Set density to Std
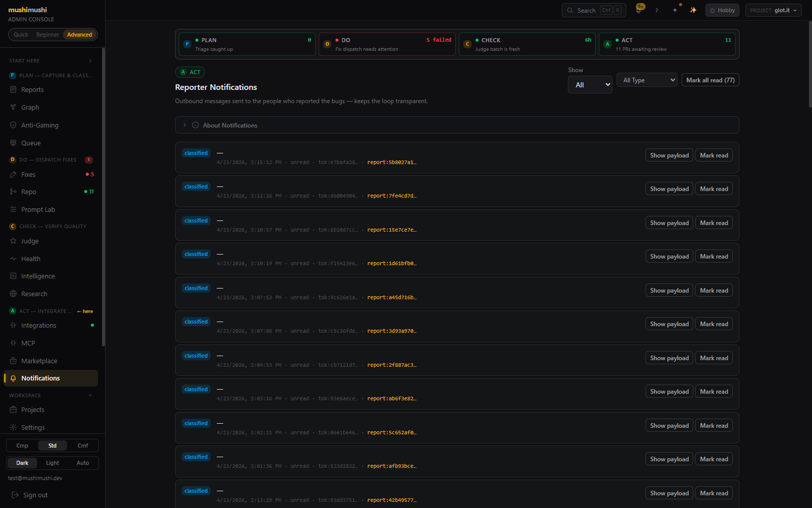Image resolution: width=812 pixels, height=508 pixels. click(x=52, y=446)
